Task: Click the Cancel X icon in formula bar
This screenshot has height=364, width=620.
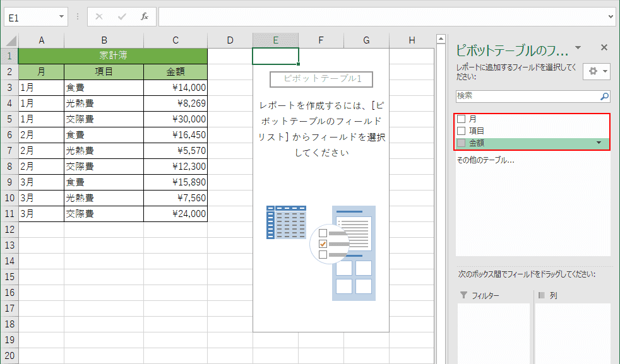Action: 99,16
